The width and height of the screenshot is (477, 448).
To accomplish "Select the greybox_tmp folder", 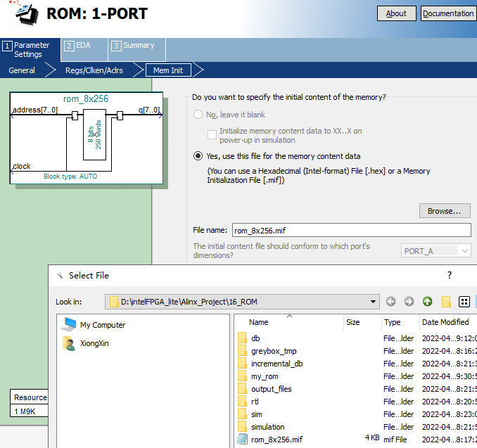I will pos(274,351).
